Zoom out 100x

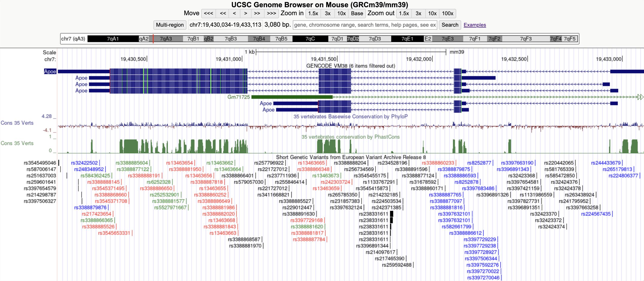(x=447, y=13)
